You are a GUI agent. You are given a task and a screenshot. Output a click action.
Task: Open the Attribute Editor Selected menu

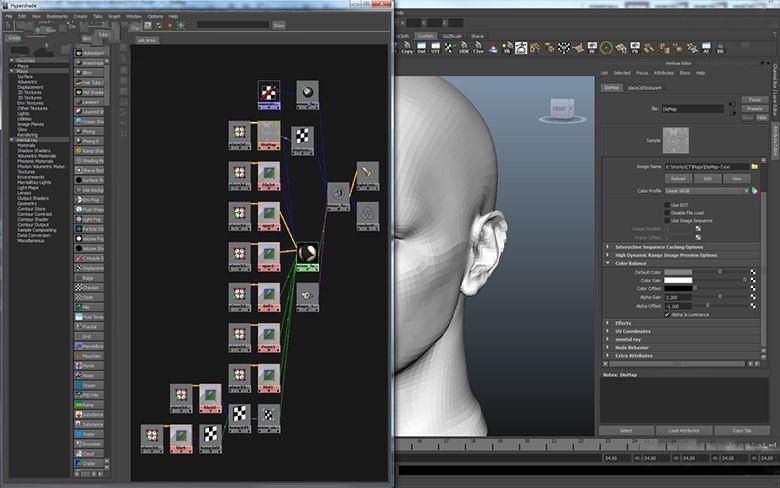[x=622, y=73]
